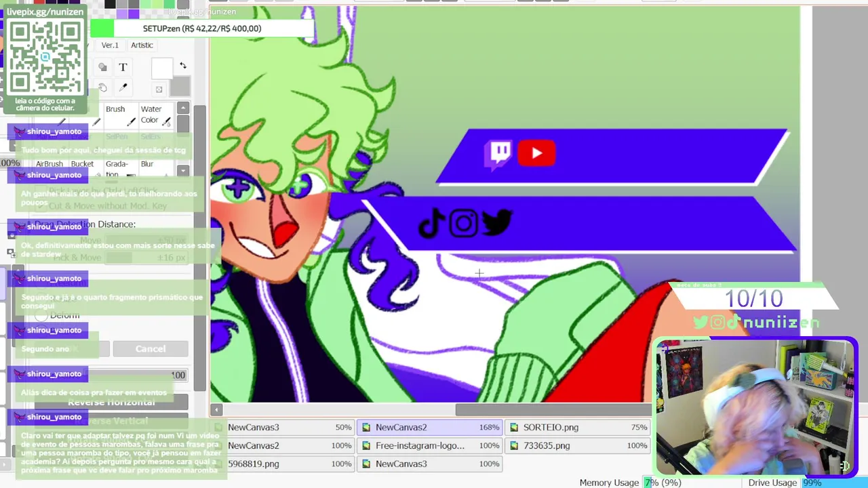
Task: Select the Text tool
Action: point(123,67)
